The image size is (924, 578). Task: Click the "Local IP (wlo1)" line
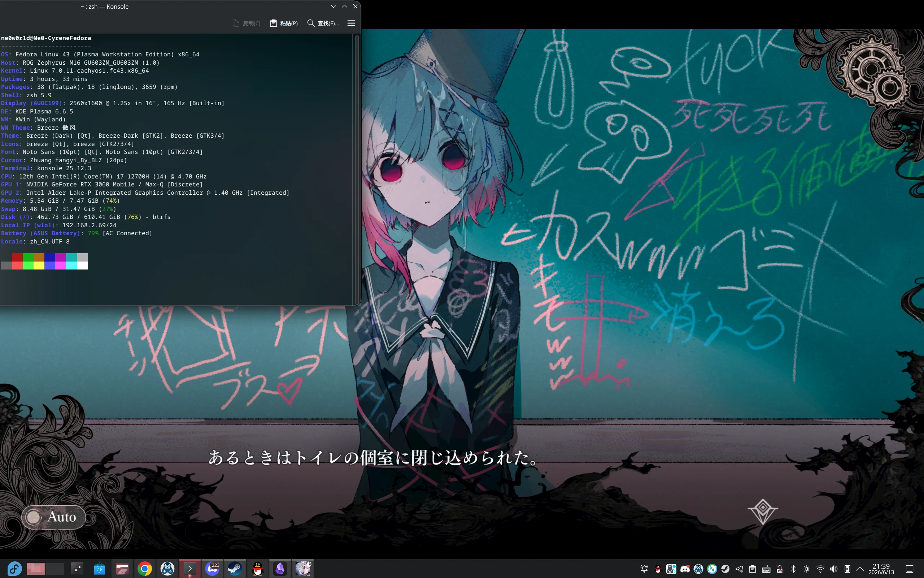click(x=59, y=225)
